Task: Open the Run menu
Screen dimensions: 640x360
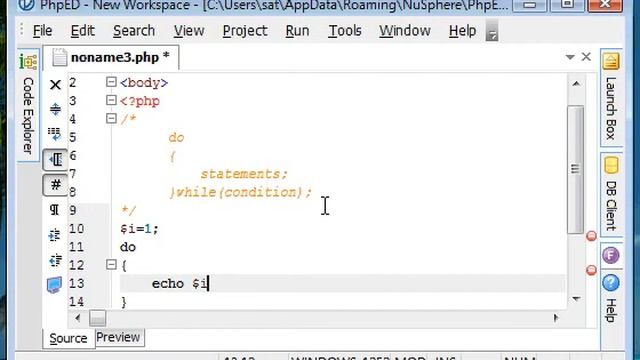Action: coord(297,31)
